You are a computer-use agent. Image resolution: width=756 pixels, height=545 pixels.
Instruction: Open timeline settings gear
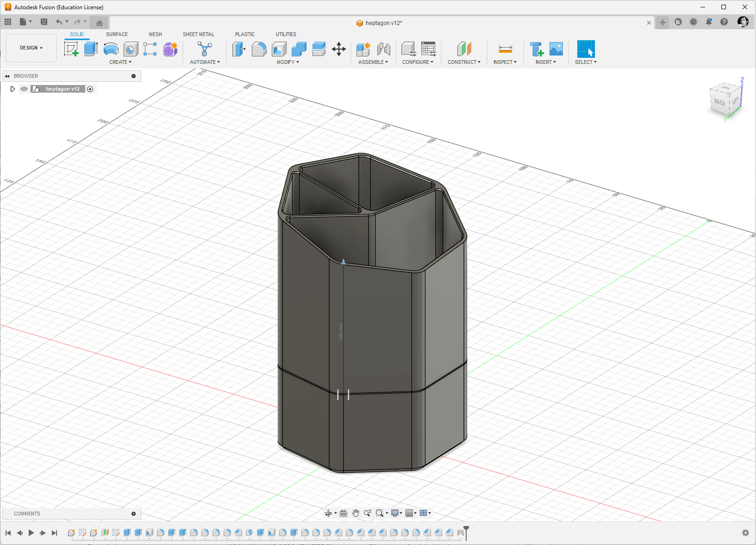coord(745,533)
